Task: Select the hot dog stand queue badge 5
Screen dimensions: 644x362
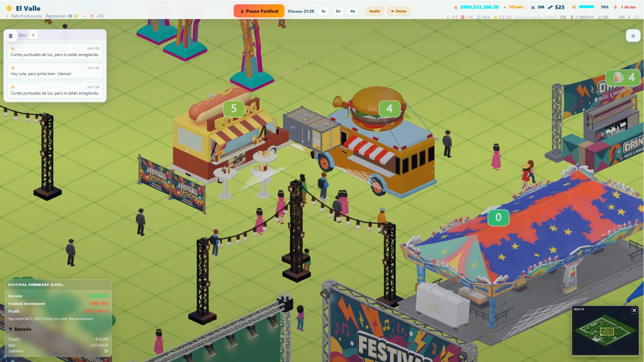Action: point(234,109)
